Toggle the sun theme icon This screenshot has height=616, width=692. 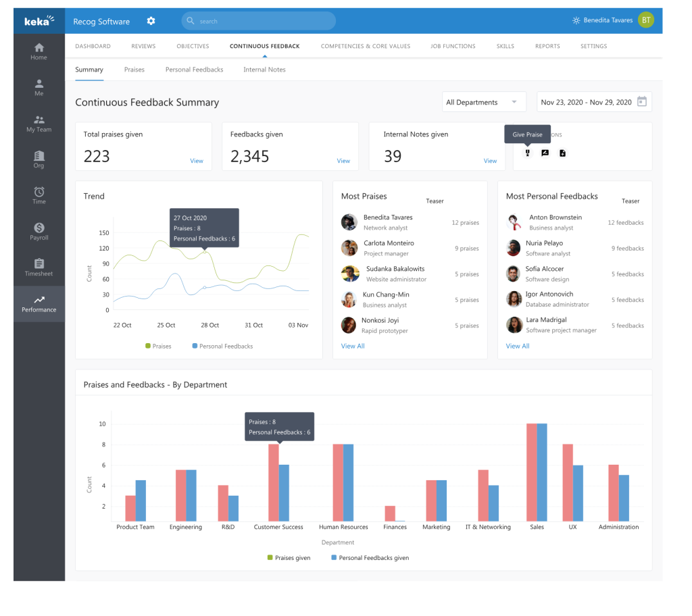pos(576,20)
